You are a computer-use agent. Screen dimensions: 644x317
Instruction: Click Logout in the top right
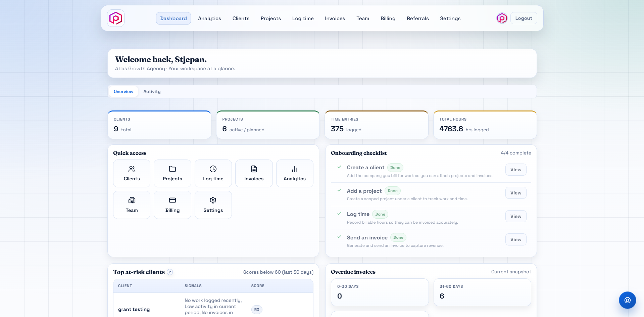(x=523, y=18)
